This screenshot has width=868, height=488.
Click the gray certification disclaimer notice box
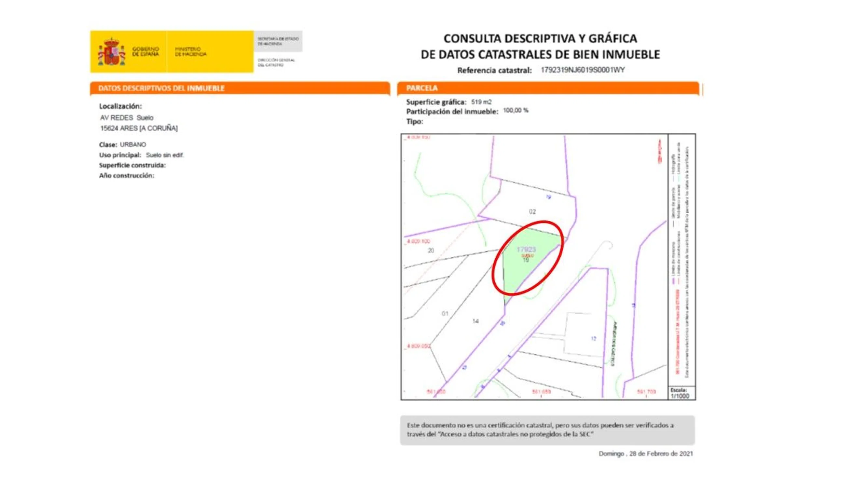pyautogui.click(x=547, y=430)
